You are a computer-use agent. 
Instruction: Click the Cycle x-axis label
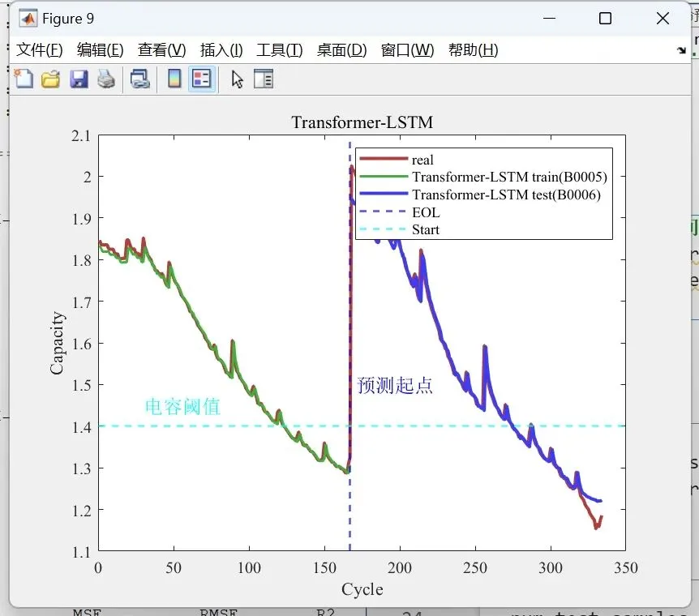[x=362, y=589]
